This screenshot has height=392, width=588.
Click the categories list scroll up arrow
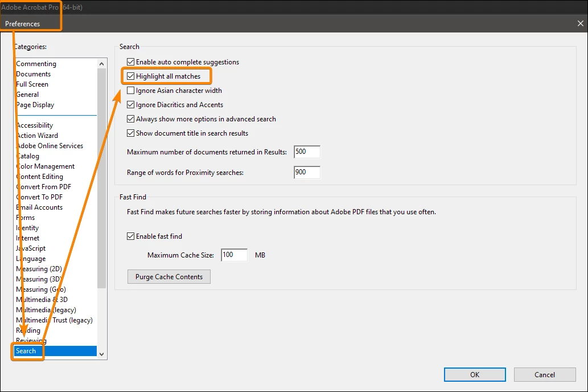pos(102,64)
